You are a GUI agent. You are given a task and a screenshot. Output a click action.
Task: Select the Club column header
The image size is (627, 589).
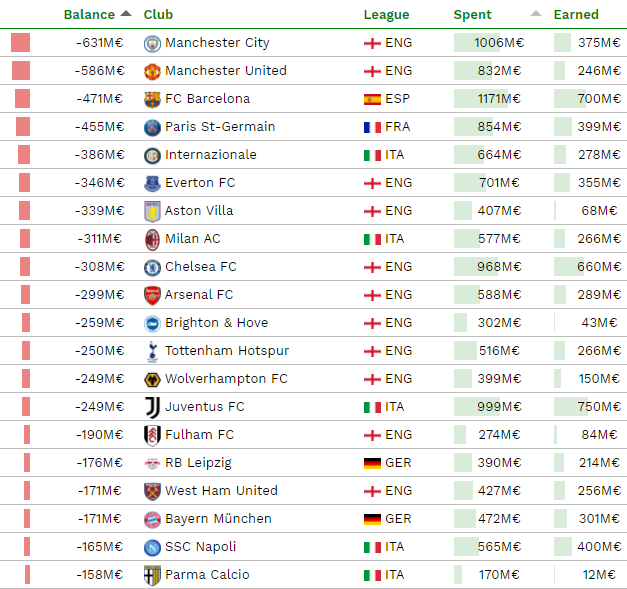[158, 14]
